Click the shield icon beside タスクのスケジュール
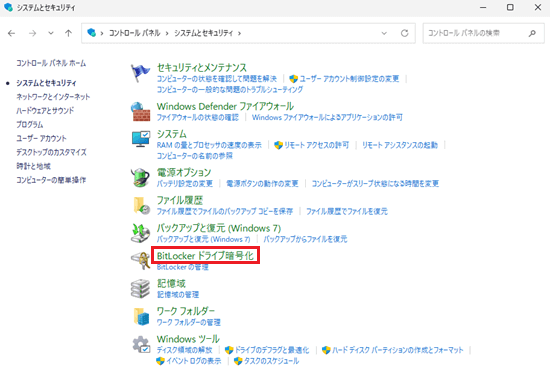 coord(238,361)
